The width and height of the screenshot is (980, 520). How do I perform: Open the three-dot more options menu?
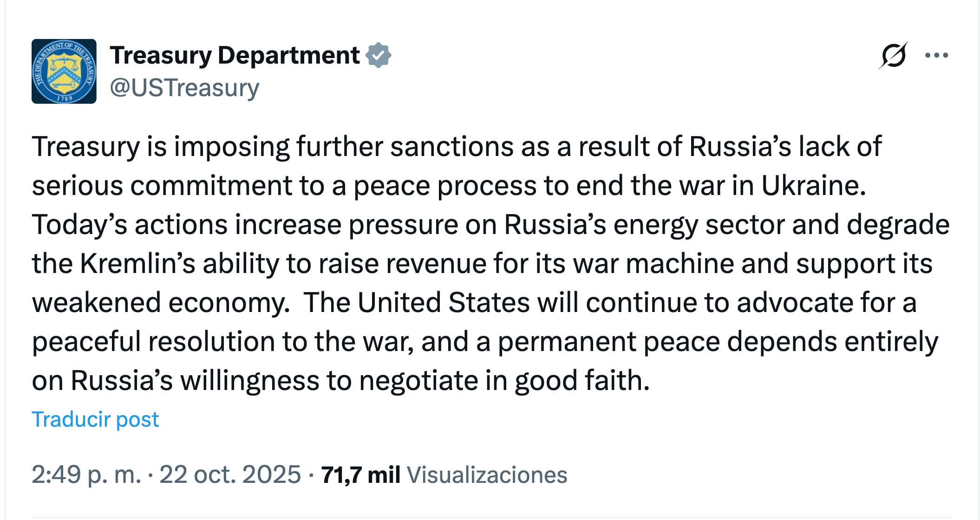click(936, 56)
